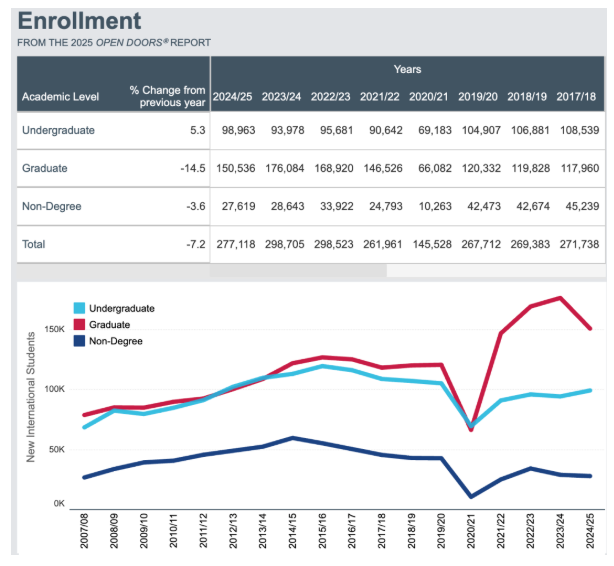Click the % Change from previous year header

point(166,97)
